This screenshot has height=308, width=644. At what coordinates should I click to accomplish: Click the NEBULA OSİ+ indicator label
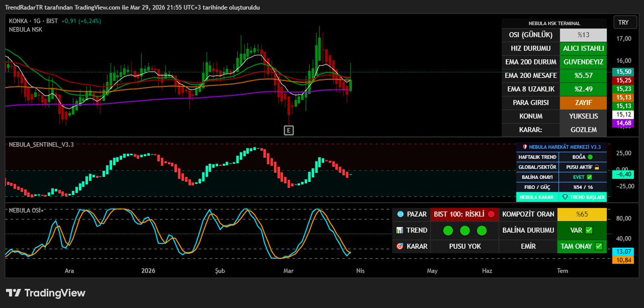(26, 210)
